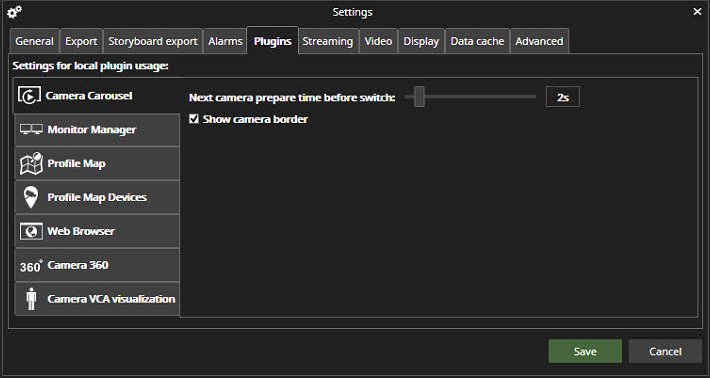The width and height of the screenshot is (710, 378).
Task: Select the Camera Carousel plugin icon
Action: point(29,96)
